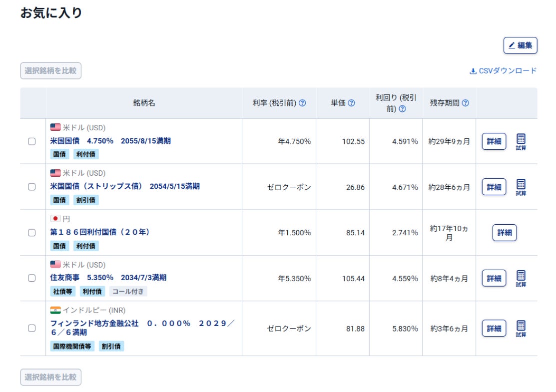Click help icon beside 残存期間 header

click(x=466, y=103)
